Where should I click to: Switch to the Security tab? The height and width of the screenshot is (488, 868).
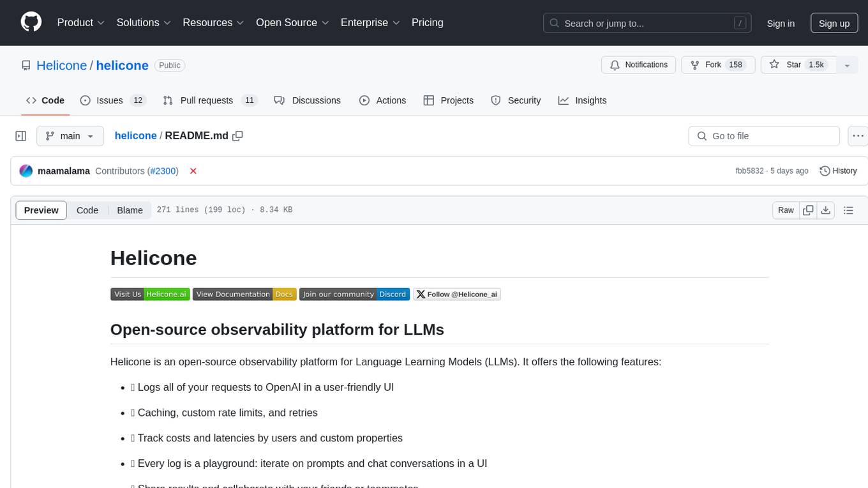pyautogui.click(x=516, y=100)
